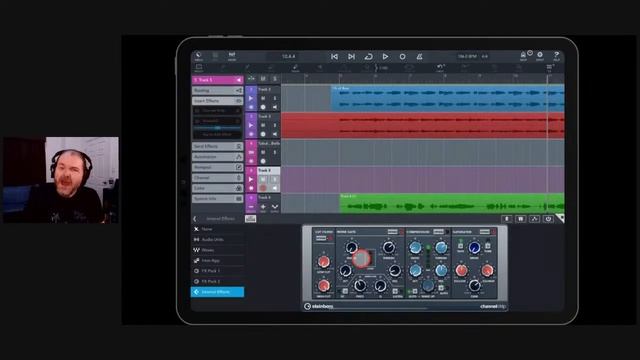Select Waves in the effects list
This screenshot has width=640, height=360.
pos(218,250)
